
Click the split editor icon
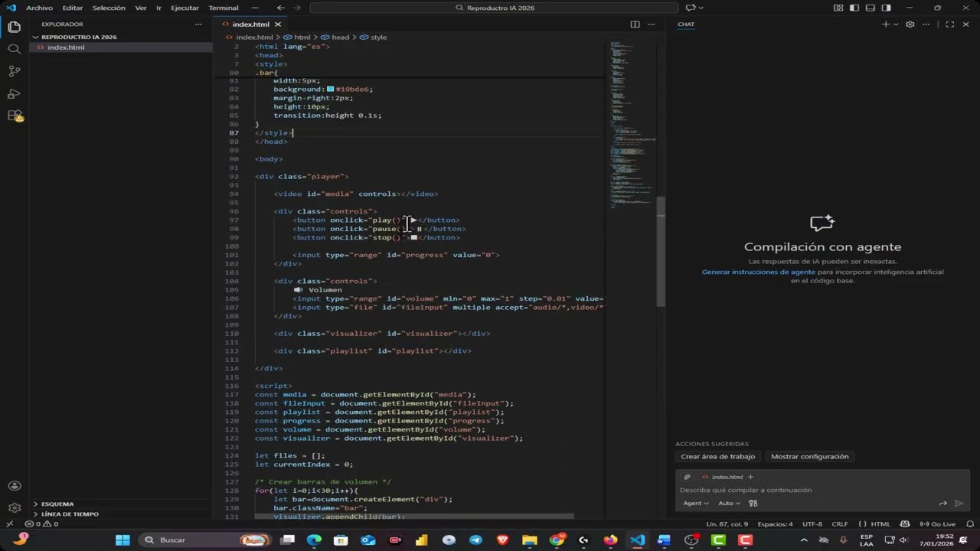(x=635, y=24)
